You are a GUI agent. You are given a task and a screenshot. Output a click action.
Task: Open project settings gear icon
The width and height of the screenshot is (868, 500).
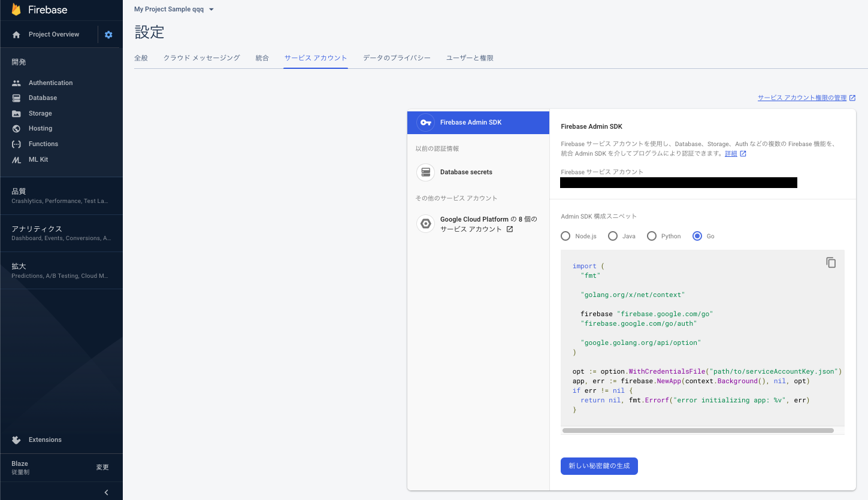(x=108, y=35)
